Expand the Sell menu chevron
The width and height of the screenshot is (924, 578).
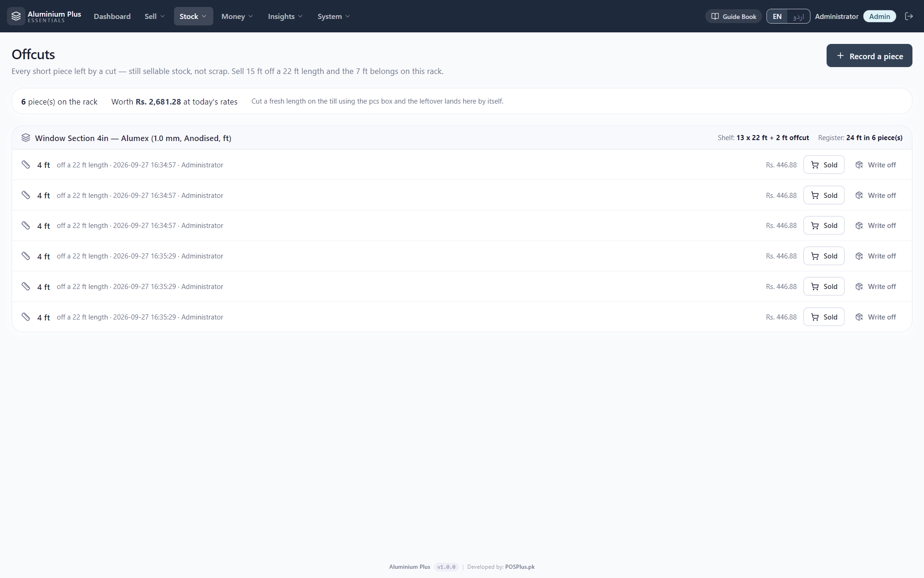pyautogui.click(x=163, y=16)
